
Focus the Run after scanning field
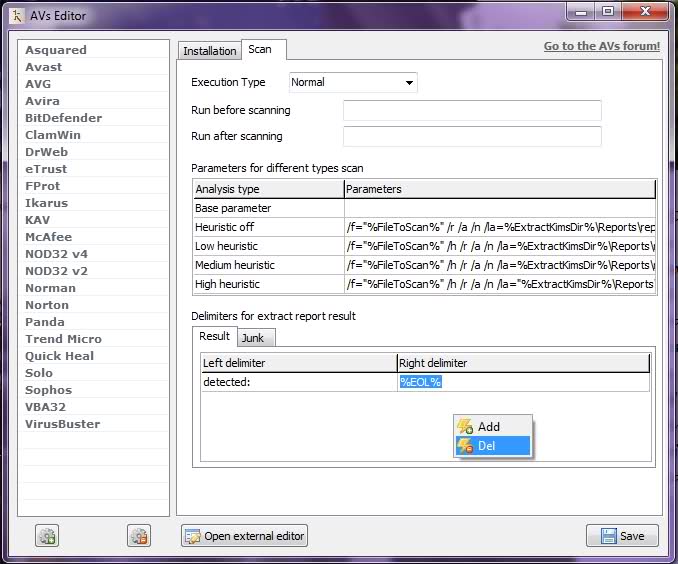472,136
